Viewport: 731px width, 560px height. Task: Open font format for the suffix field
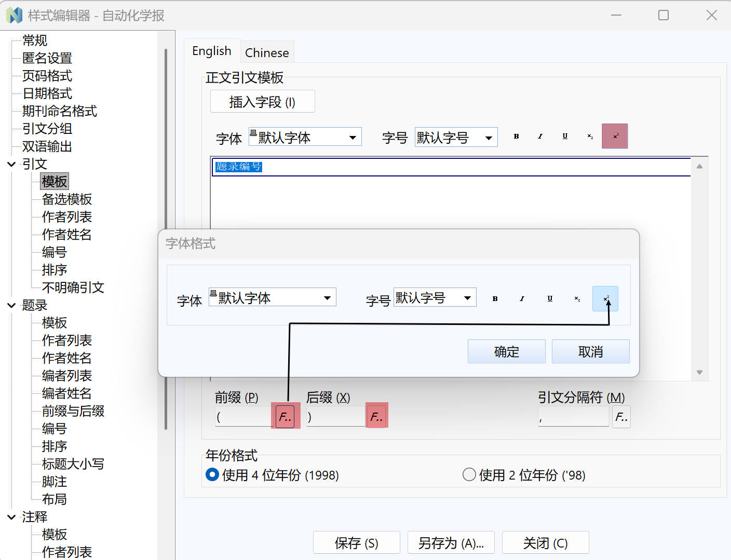376,417
